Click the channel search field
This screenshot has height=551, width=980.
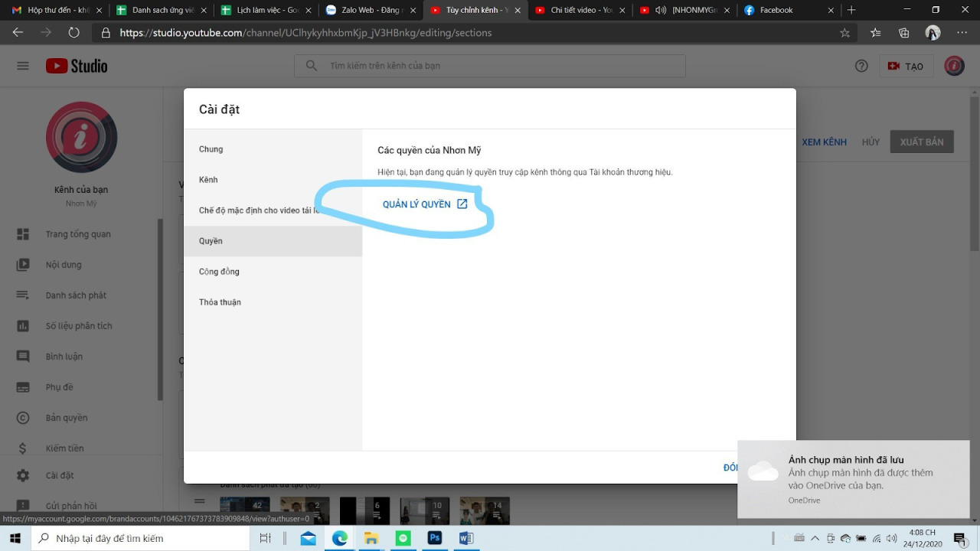pos(490,66)
